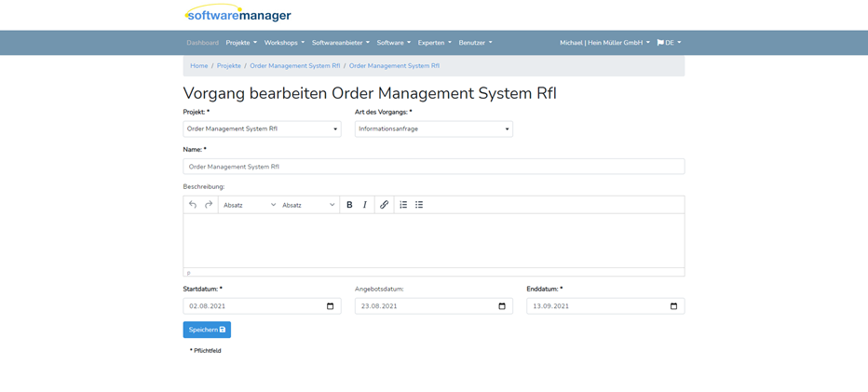Click into the Beschreibung text area
Screen dimensions: 868x392
tap(434, 241)
